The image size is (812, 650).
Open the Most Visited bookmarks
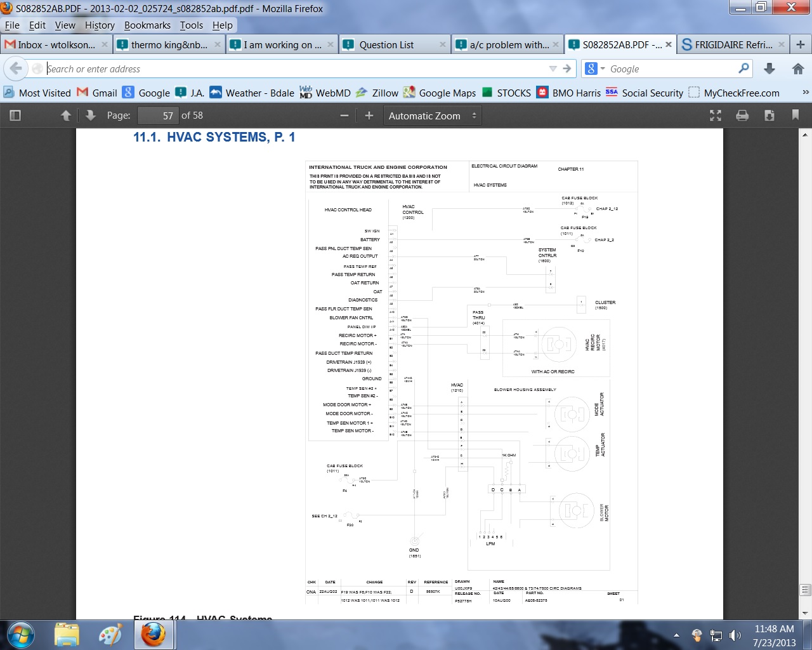tap(37, 93)
